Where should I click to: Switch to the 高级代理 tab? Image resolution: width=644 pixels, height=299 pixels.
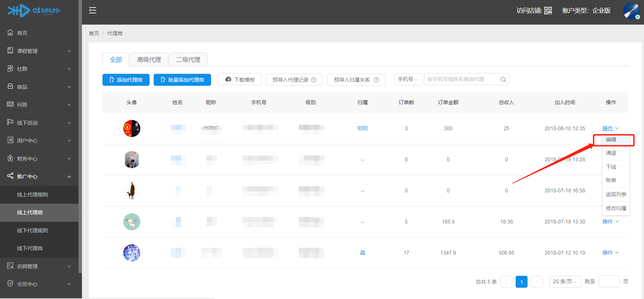149,59
